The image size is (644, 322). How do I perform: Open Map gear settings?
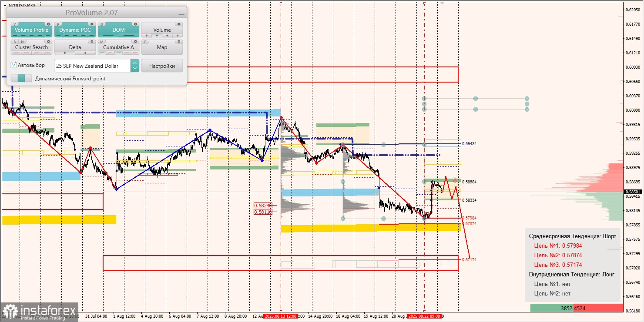179,41
